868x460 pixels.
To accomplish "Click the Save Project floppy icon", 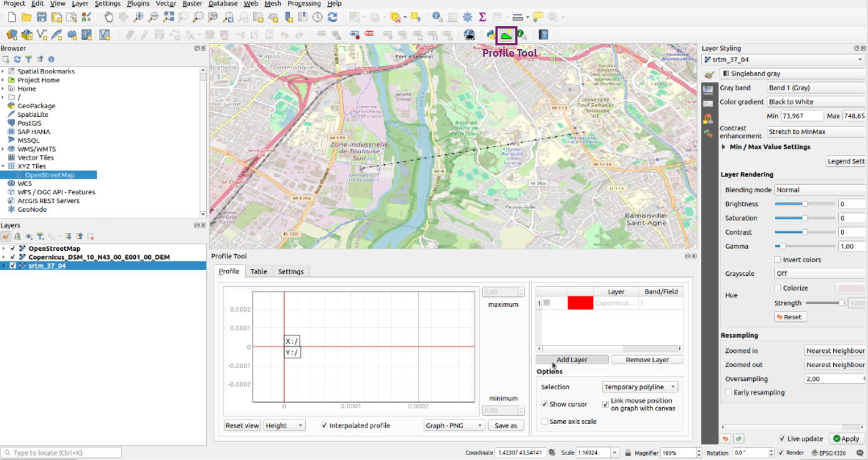I will (x=41, y=17).
